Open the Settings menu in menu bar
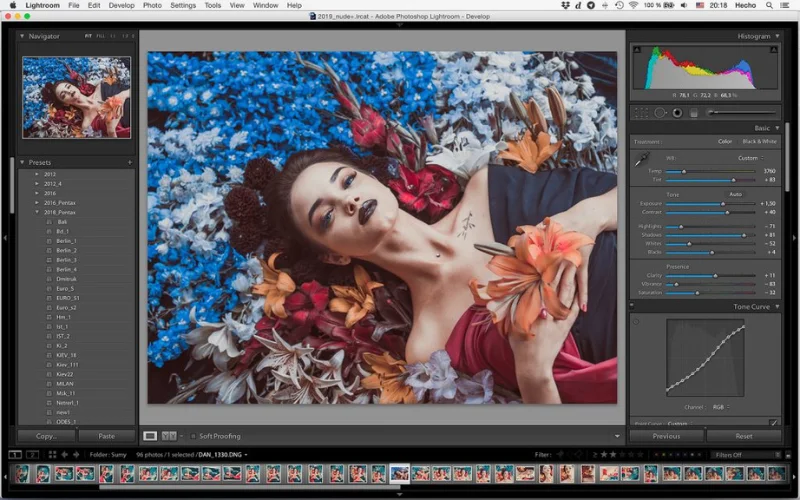Image resolution: width=800 pixels, height=500 pixels. tap(183, 5)
